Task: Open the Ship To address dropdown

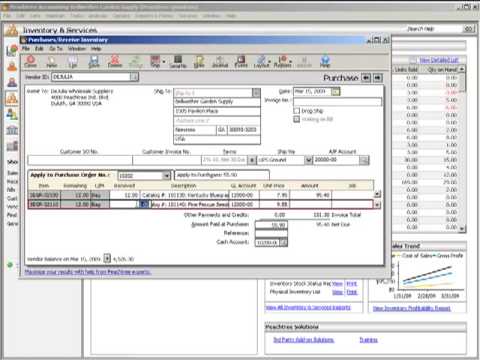Action: click(256, 93)
